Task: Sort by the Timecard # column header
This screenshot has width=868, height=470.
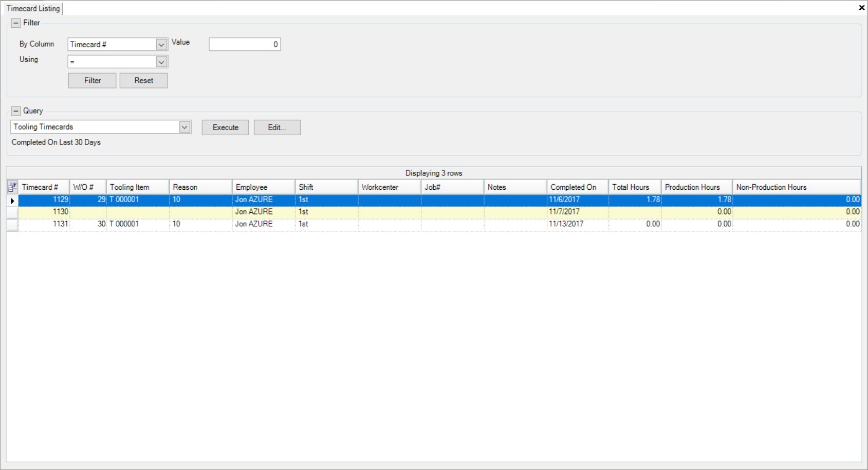Action: [44, 187]
